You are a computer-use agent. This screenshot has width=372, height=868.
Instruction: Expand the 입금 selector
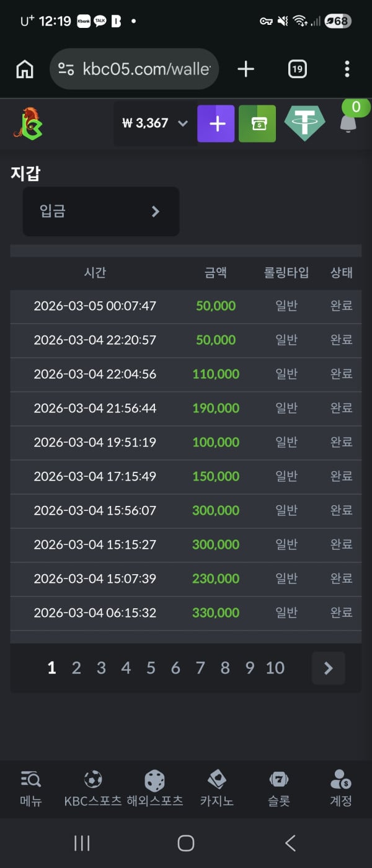[x=101, y=211]
